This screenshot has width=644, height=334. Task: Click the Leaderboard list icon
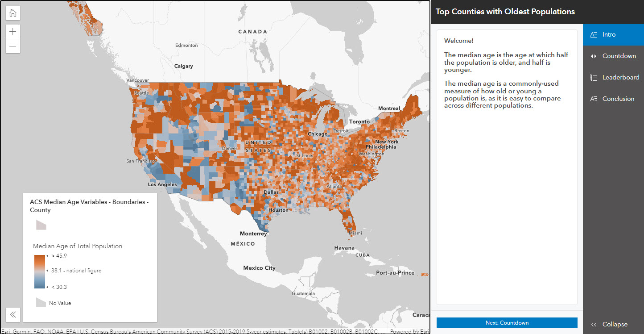pyautogui.click(x=594, y=78)
